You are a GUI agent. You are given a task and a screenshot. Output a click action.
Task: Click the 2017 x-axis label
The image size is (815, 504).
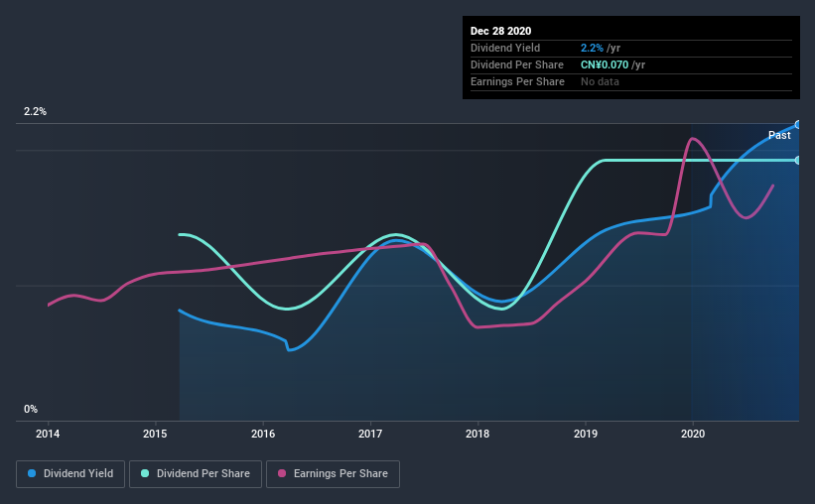(370, 434)
